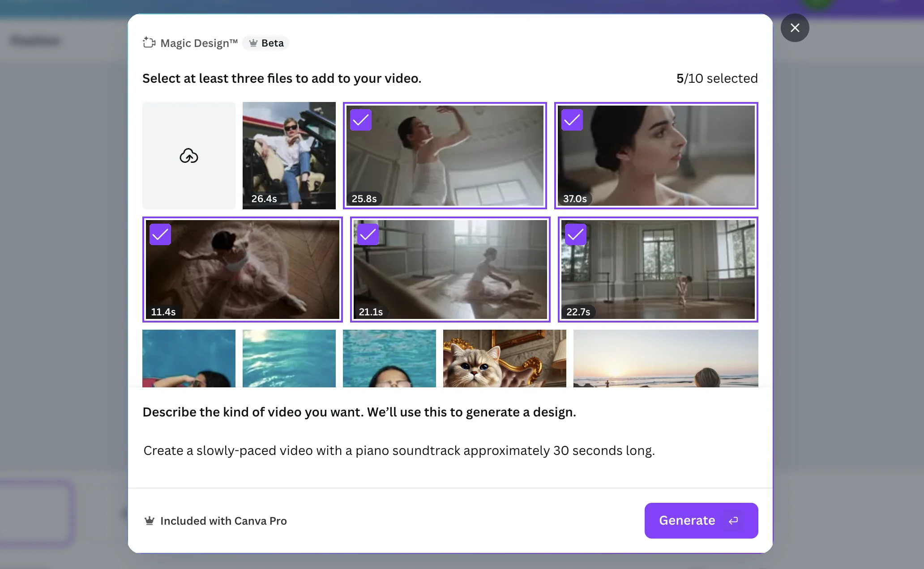Select the swimmer with sunglasses thumbnail
924x569 pixels.
188,358
